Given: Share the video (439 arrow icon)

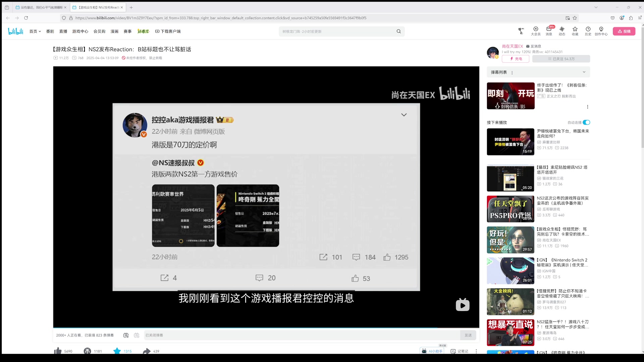Looking at the screenshot, I should pos(147,351).
